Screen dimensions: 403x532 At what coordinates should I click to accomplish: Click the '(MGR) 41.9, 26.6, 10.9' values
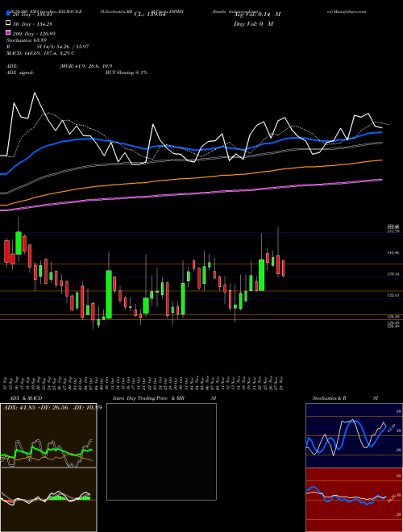coord(85,66)
